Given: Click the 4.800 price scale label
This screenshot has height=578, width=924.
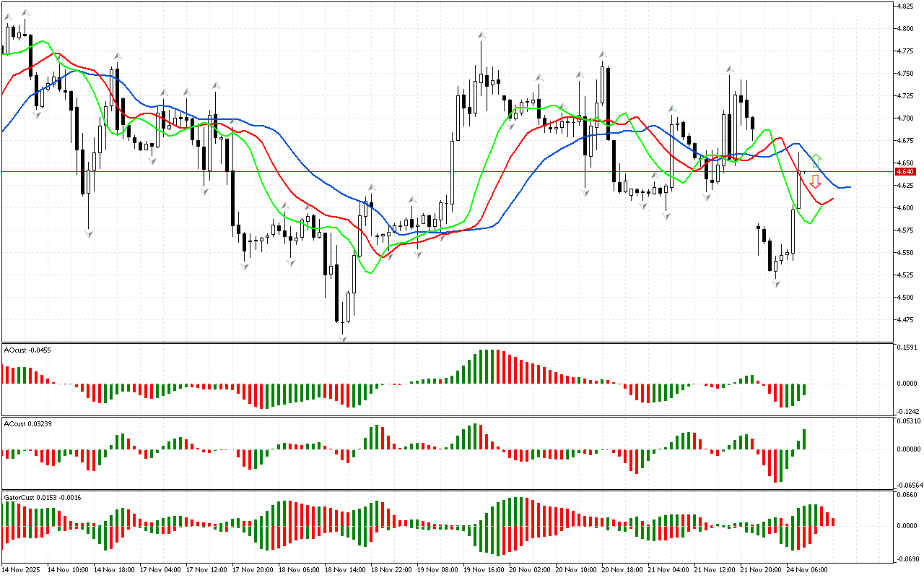Looking at the screenshot, I should (904, 29).
